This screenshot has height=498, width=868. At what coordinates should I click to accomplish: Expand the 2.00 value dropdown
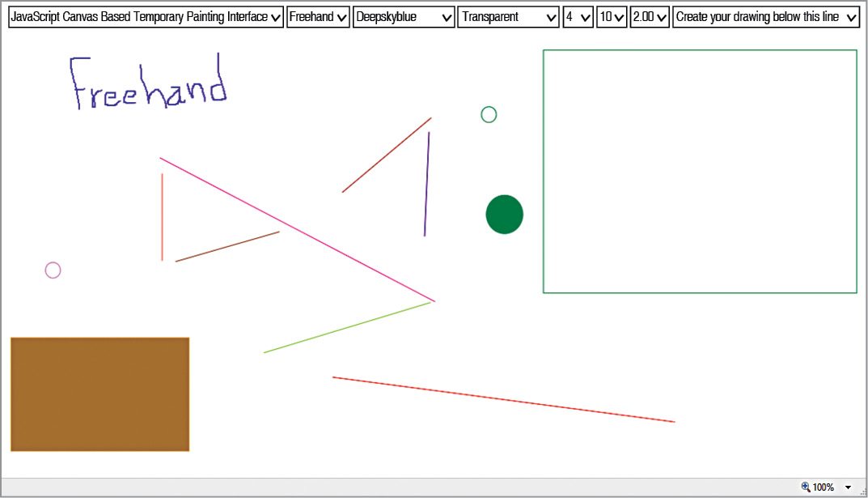click(650, 17)
